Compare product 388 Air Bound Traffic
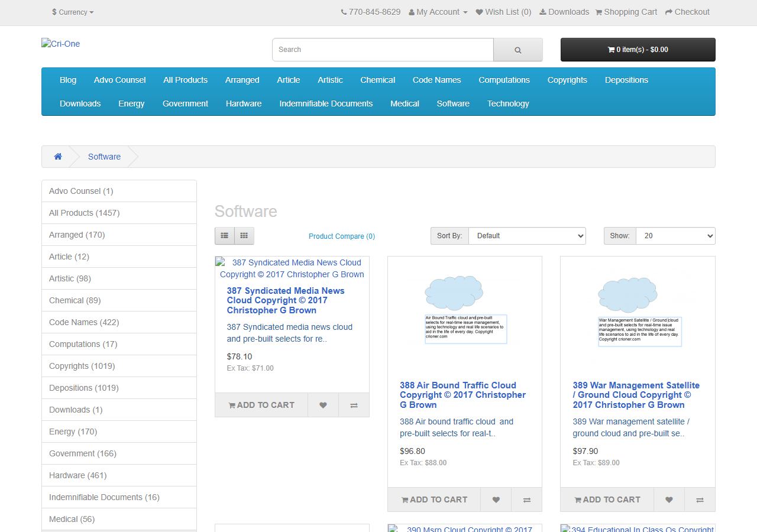757x532 pixels. coord(526,499)
